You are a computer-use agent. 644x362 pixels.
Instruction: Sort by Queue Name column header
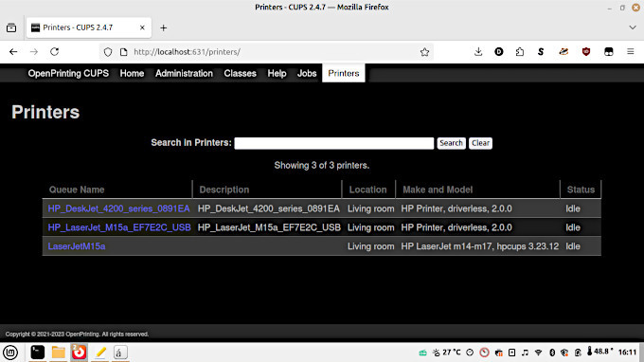[77, 190]
